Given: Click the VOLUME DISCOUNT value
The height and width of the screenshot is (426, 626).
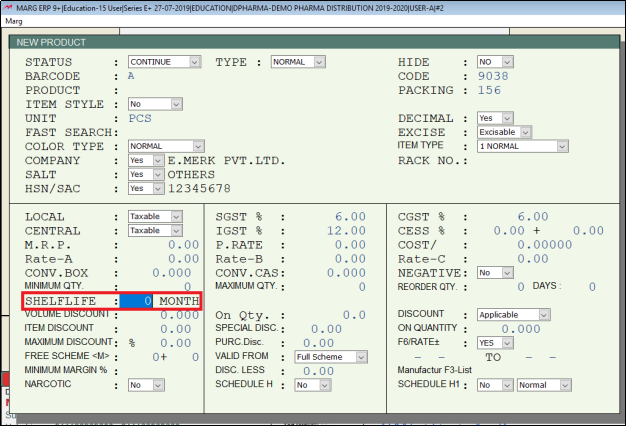Looking at the screenshot, I should [179, 315].
